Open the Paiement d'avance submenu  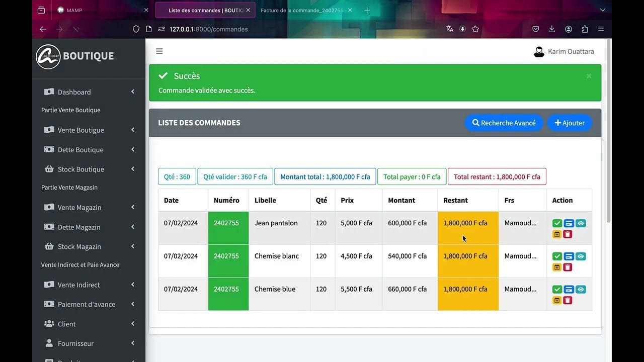86,304
